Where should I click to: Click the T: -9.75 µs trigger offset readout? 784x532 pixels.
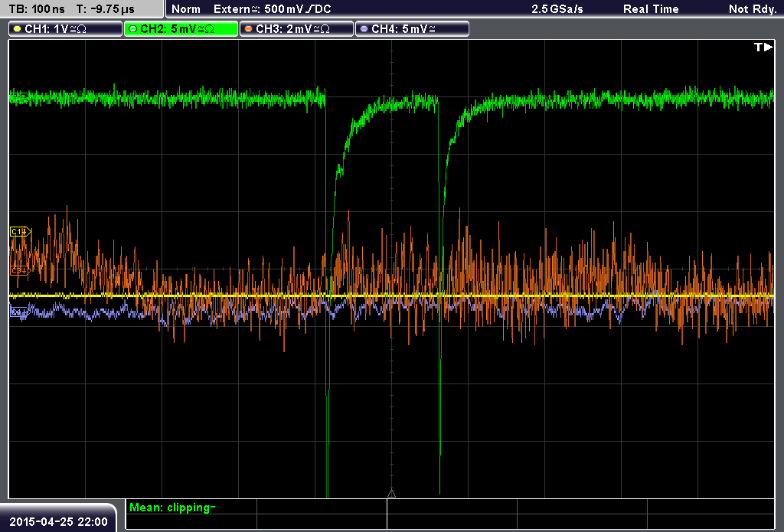click(x=105, y=9)
